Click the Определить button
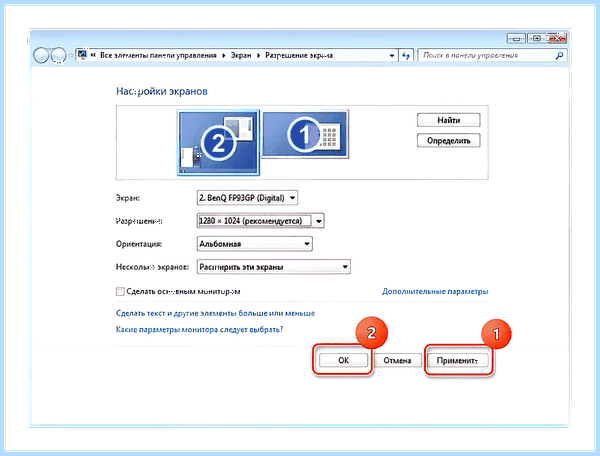The image size is (600, 456). (x=448, y=141)
